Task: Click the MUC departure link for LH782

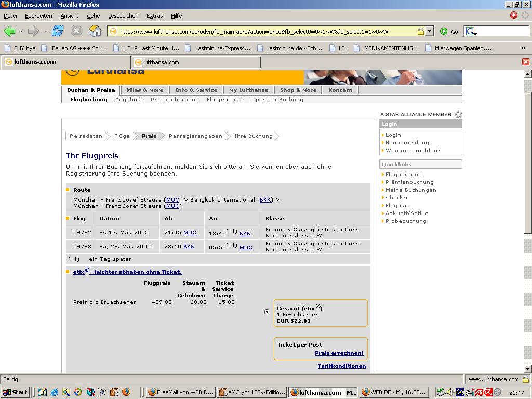Action: pos(190,233)
